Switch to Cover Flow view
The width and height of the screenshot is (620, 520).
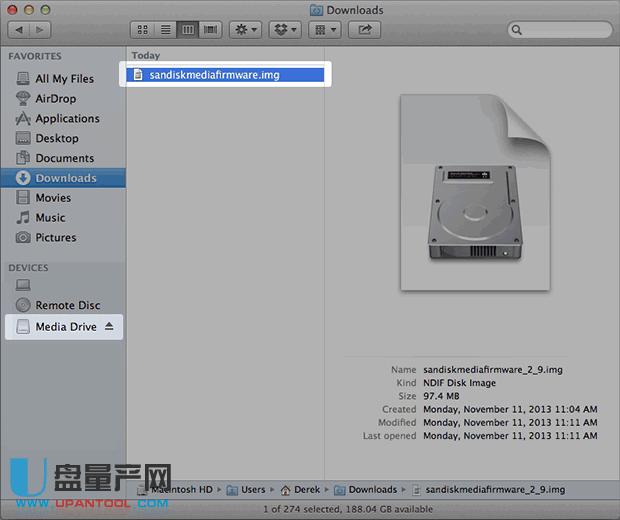point(210,30)
